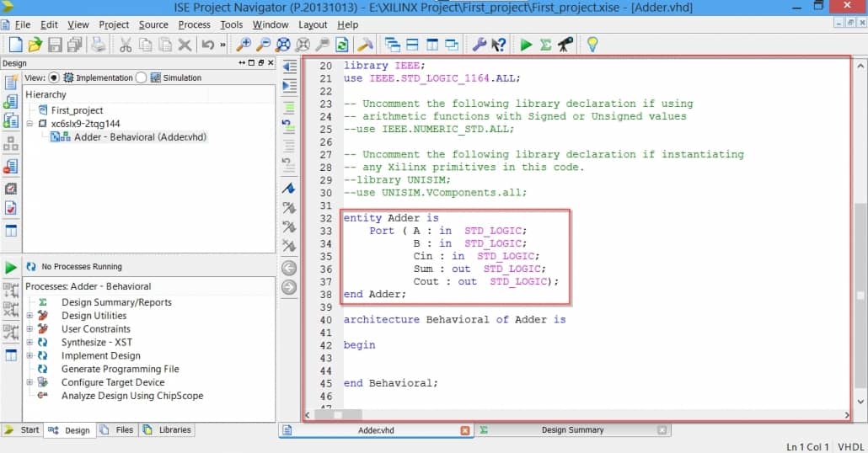868x453 pixels.
Task: Expand the Design Utilities node
Action: (x=29, y=316)
